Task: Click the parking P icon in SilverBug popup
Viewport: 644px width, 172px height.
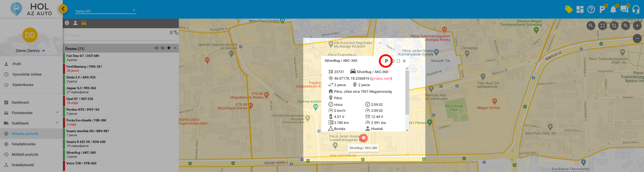Action: (x=386, y=61)
